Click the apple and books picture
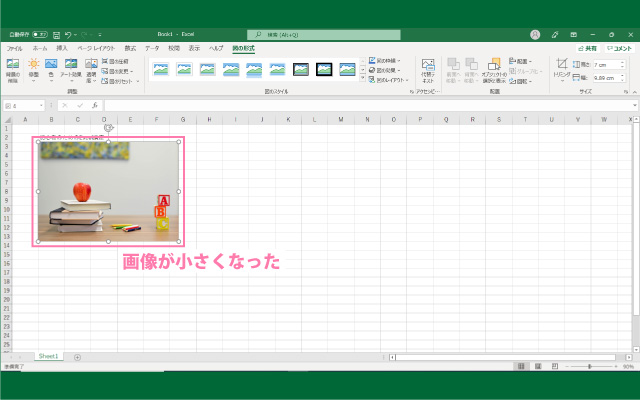Viewport: 640px width, 400px height. coord(108,191)
